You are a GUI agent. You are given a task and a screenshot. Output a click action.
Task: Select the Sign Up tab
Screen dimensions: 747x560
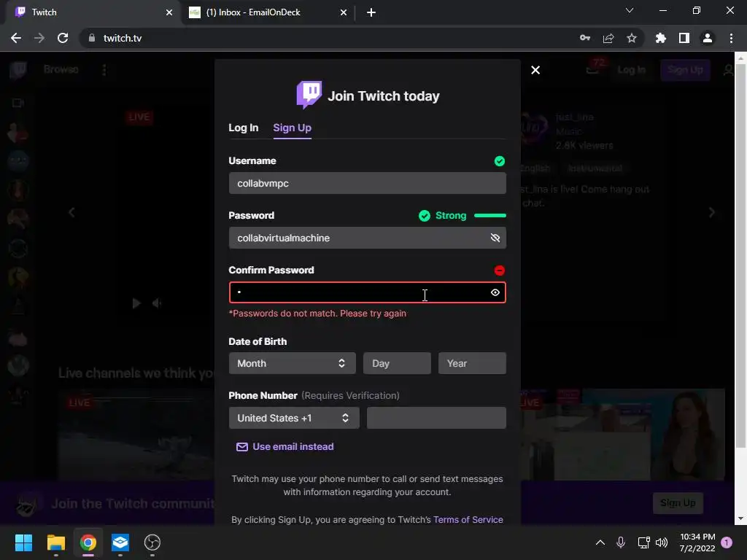pos(292,128)
